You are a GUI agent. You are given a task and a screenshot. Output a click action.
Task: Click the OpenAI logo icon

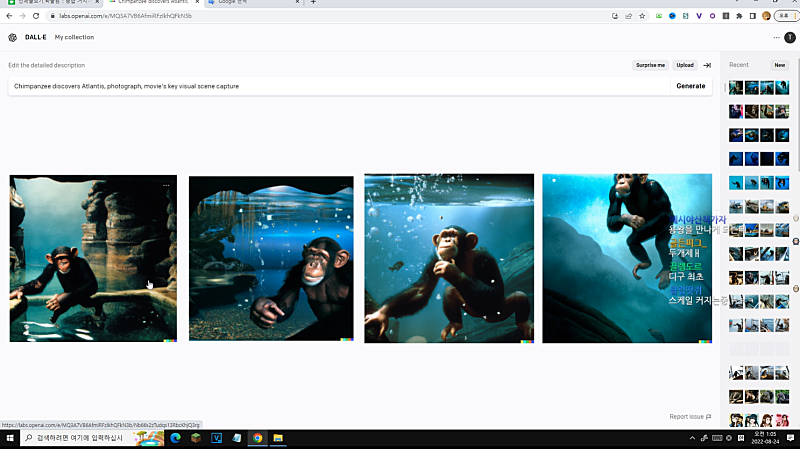click(12, 37)
